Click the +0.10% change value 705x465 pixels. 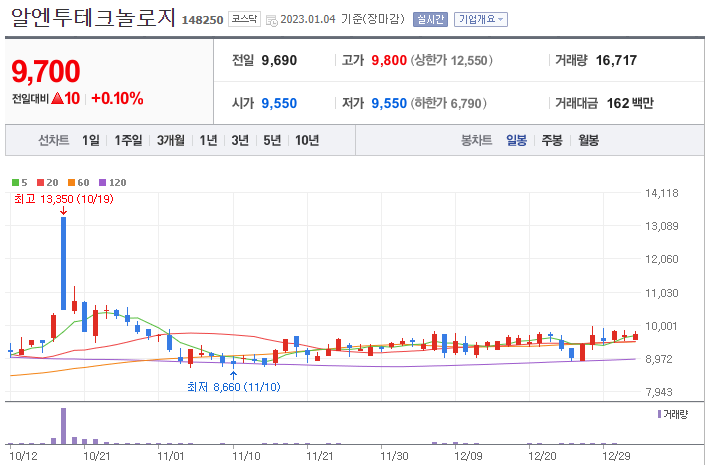pos(117,98)
